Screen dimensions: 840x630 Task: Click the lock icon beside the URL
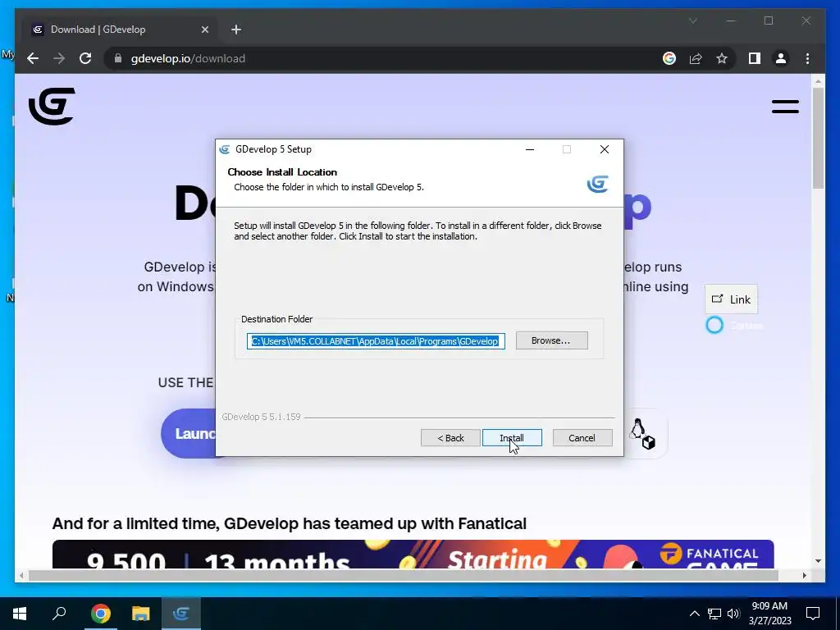118,58
